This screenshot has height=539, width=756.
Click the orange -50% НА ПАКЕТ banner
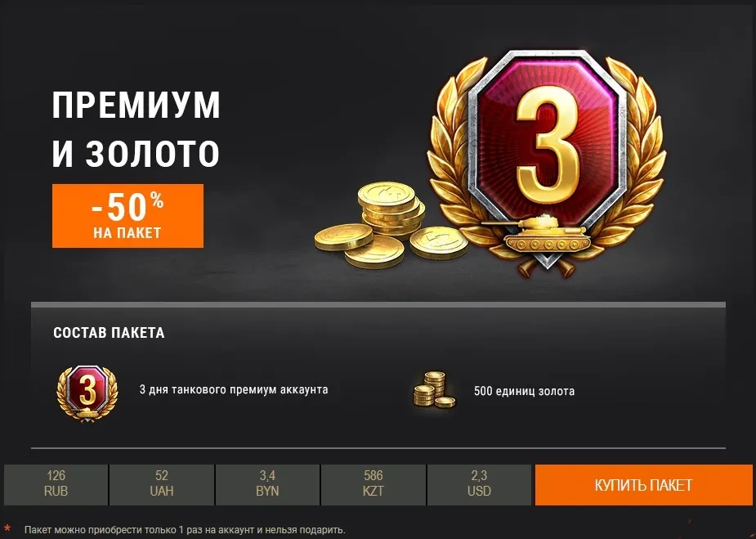point(127,216)
